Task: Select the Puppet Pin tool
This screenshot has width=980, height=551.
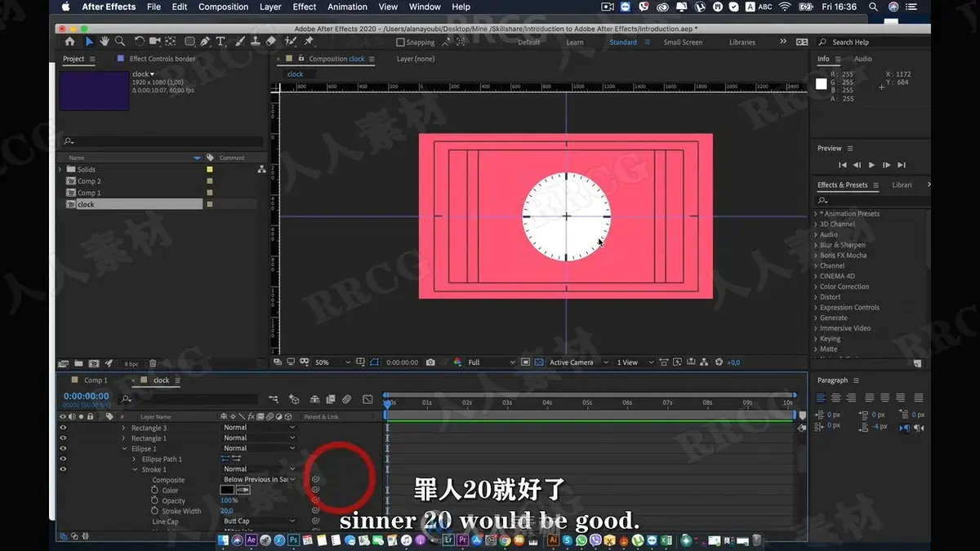Action: 309,42
